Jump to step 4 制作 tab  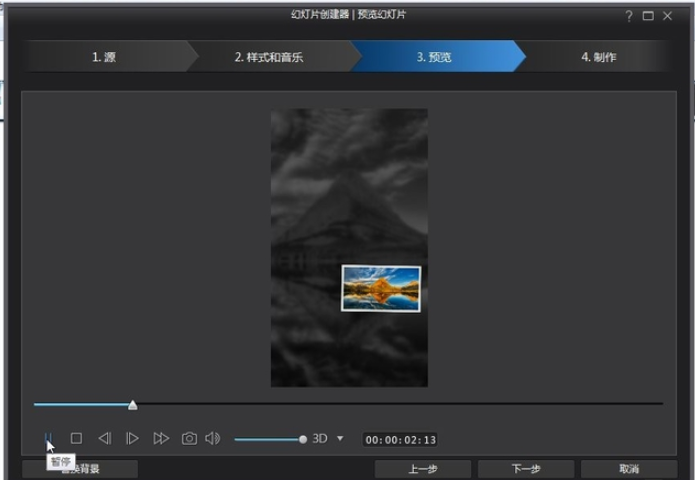tap(598, 57)
